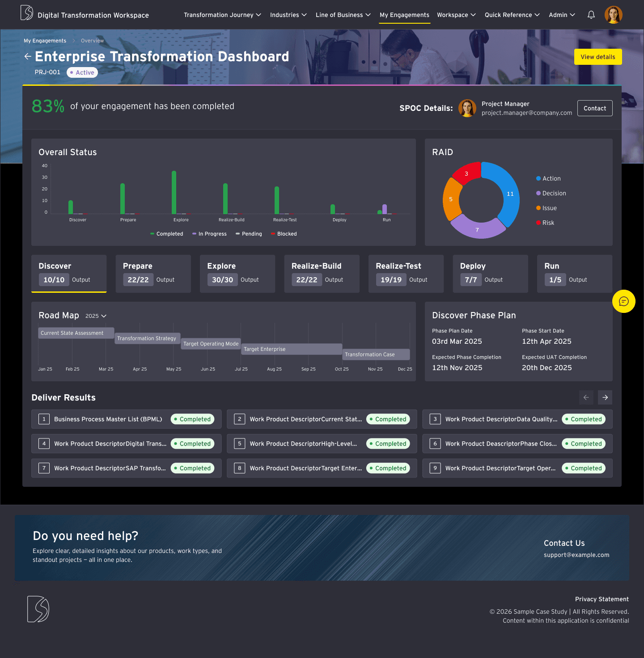Click the Digital Transformation Workspace logo
This screenshot has width=644, height=658.
pyautogui.click(x=27, y=13)
